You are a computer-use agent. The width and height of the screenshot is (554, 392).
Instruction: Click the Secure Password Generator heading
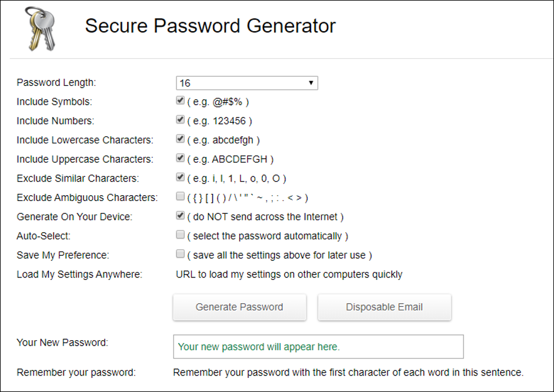[x=210, y=26]
